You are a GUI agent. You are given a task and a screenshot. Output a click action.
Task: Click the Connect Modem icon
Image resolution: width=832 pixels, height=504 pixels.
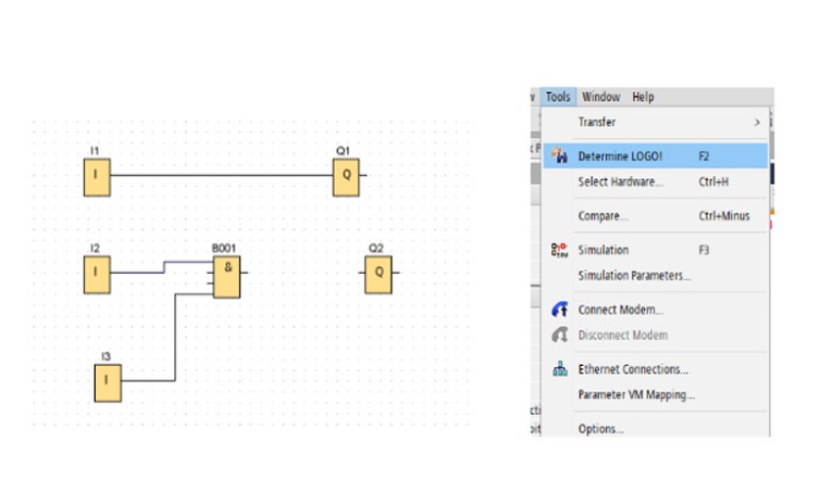[x=559, y=309]
